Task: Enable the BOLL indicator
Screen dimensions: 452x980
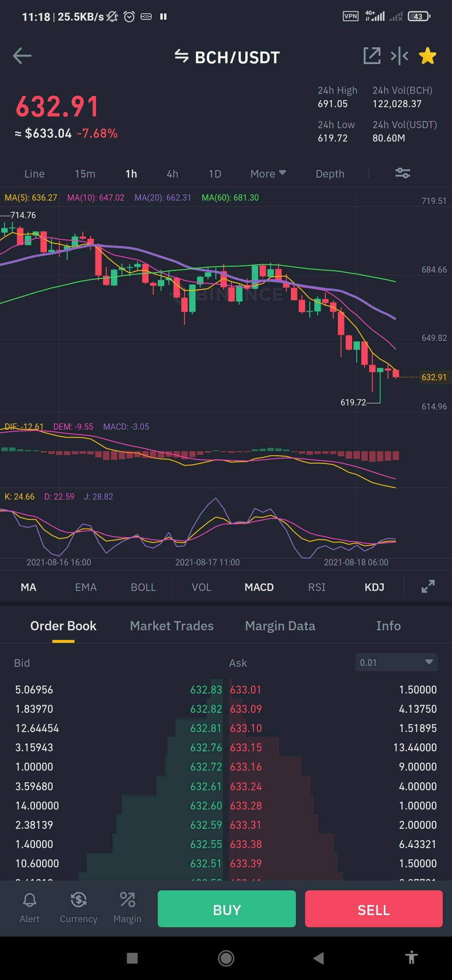Action: tap(143, 587)
